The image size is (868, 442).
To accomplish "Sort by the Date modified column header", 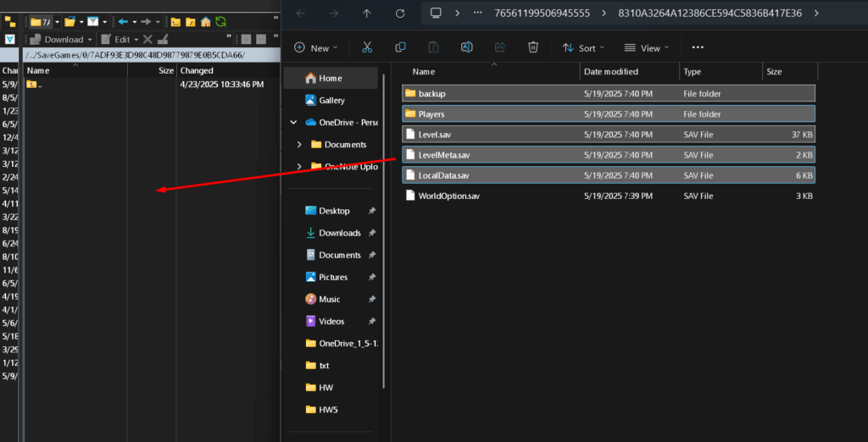I will point(611,72).
